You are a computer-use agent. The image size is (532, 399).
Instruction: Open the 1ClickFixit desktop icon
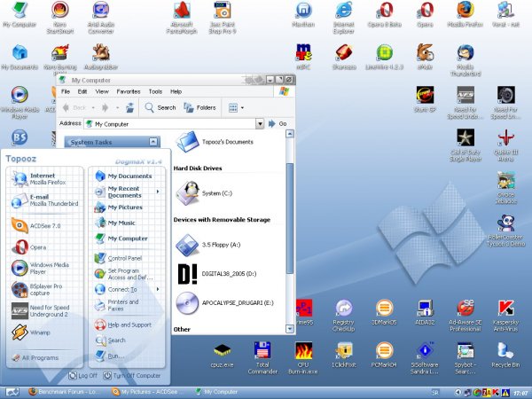[344, 356]
